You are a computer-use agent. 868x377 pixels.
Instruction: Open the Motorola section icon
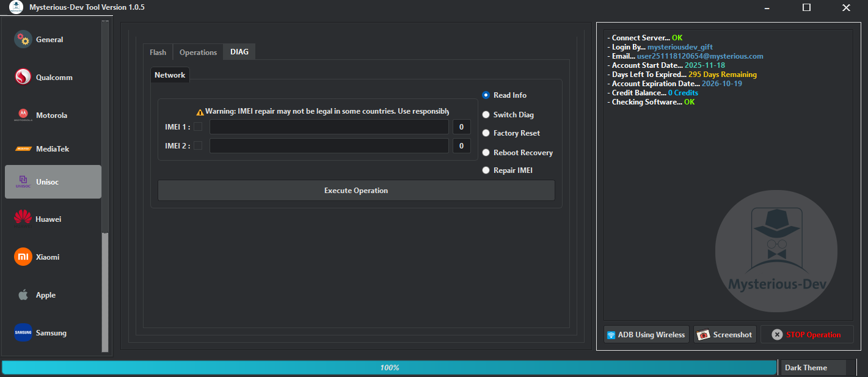tap(23, 114)
